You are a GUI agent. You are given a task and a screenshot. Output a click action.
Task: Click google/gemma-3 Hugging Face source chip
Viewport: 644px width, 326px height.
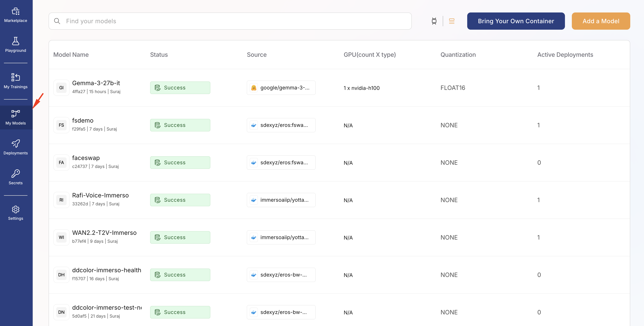coord(281,88)
